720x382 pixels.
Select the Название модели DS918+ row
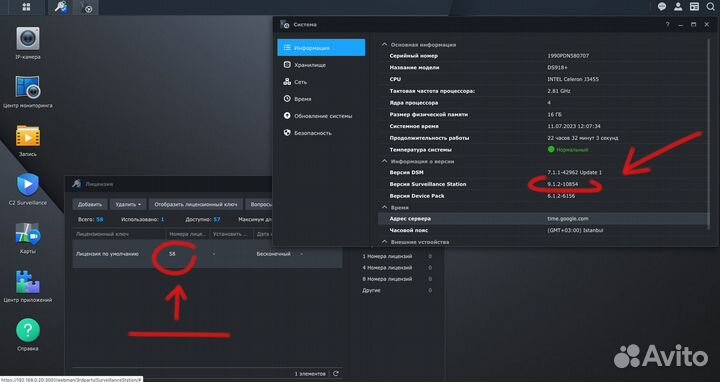(544, 67)
